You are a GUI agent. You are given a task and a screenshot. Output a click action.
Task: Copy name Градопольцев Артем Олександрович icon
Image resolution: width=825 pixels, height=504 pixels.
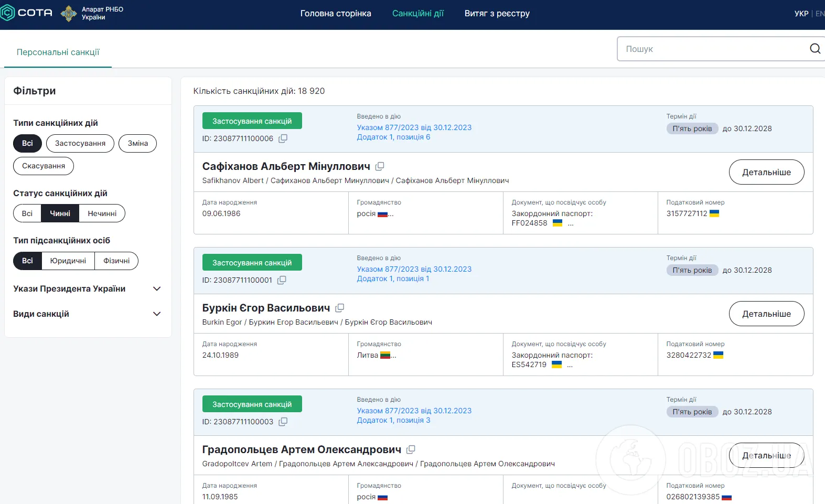tap(411, 449)
